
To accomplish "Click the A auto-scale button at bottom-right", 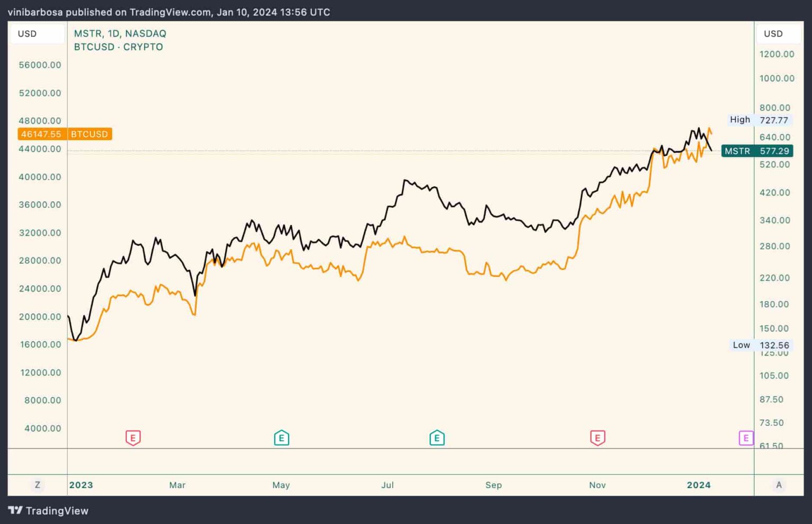I will coord(779,484).
